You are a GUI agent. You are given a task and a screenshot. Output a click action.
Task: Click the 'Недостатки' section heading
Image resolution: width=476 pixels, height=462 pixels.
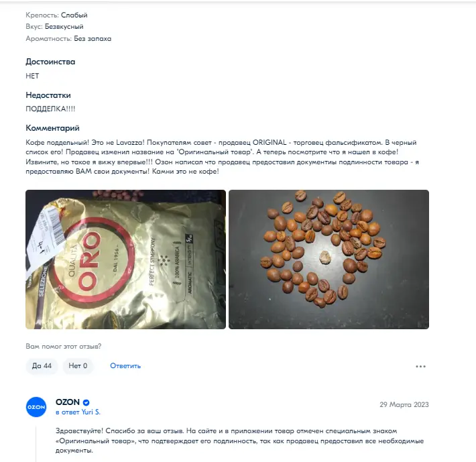(48, 95)
